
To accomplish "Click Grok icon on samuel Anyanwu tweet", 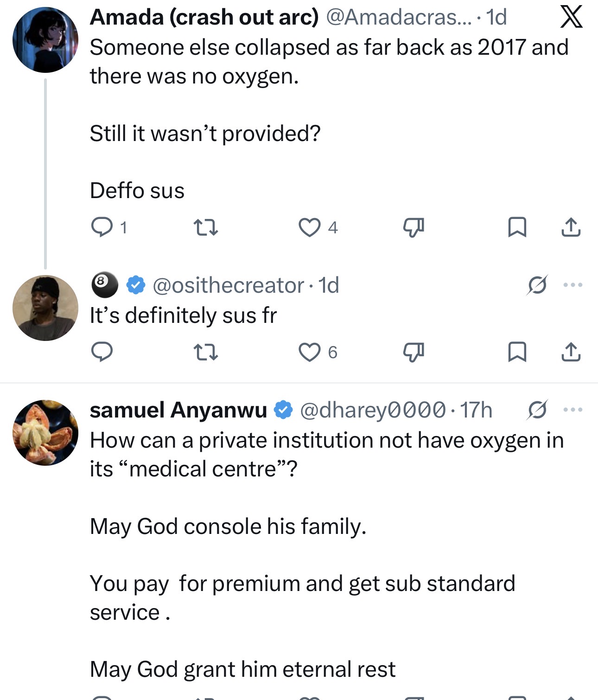I will (537, 410).
